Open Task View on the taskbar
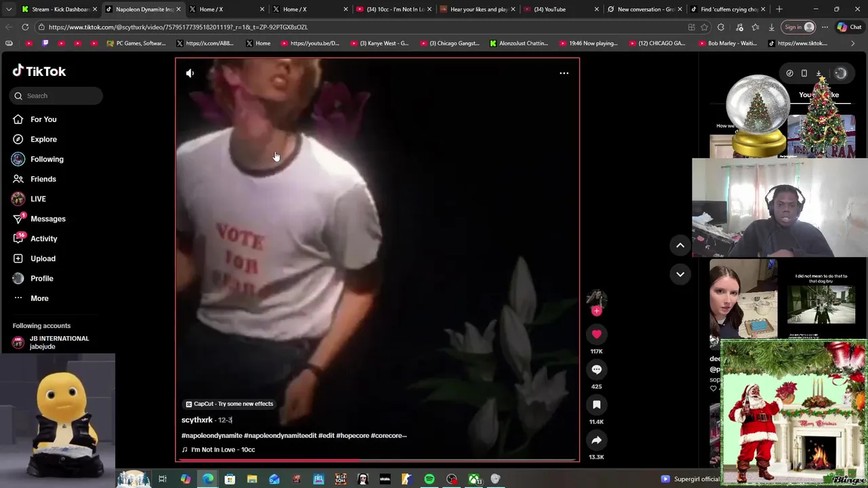This screenshot has height=488, width=868. tap(163, 479)
